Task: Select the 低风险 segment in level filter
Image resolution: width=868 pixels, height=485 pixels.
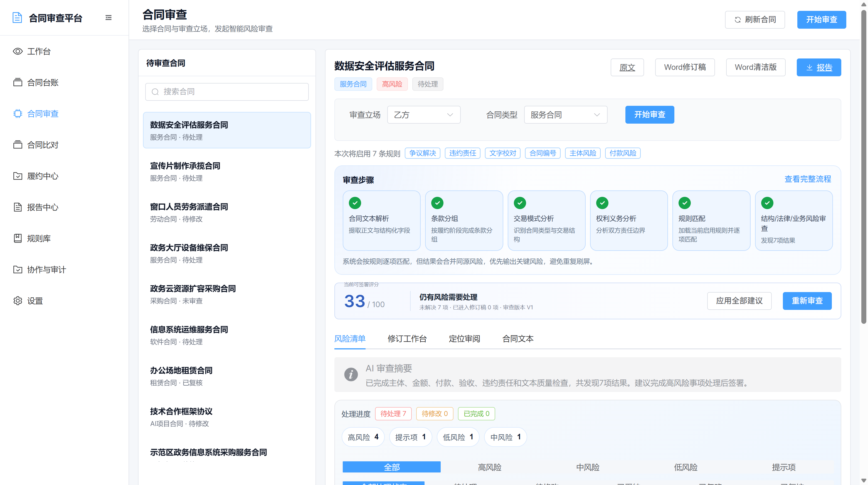Action: (x=686, y=467)
